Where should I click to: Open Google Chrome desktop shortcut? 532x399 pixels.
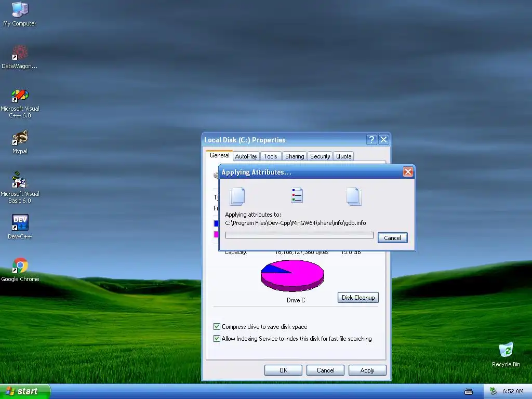click(20, 270)
